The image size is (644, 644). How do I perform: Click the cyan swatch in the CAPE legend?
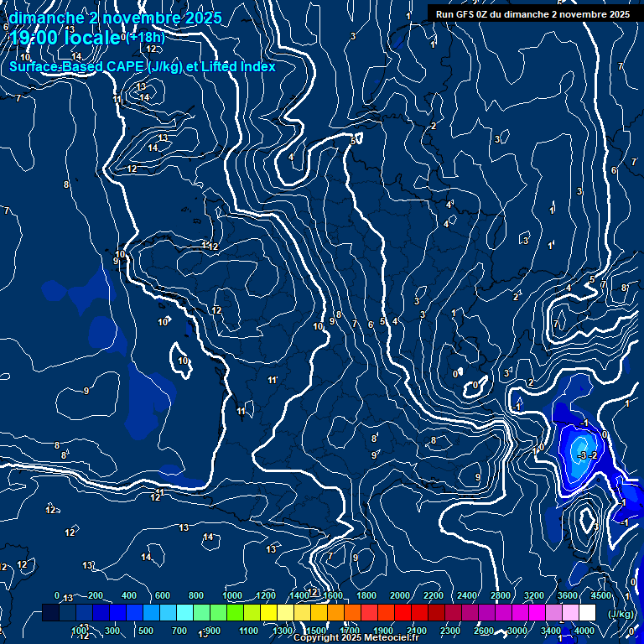(184, 612)
